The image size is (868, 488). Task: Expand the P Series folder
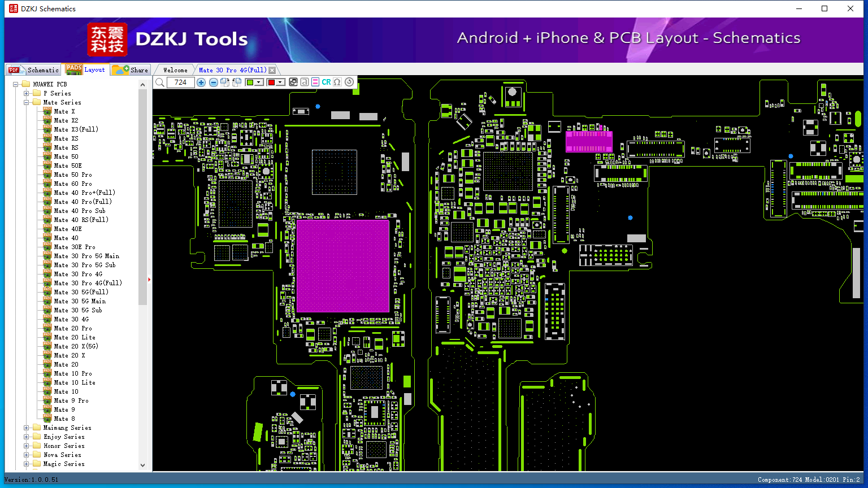click(x=26, y=94)
